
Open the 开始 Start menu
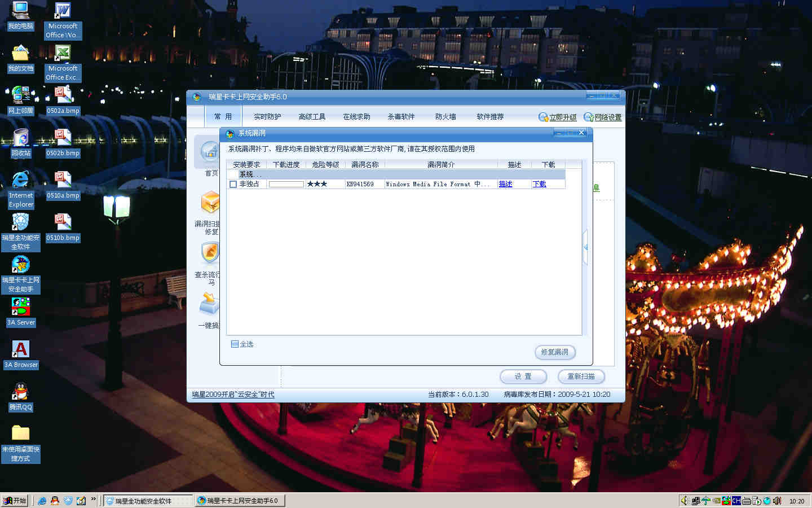pyautogui.click(x=15, y=501)
